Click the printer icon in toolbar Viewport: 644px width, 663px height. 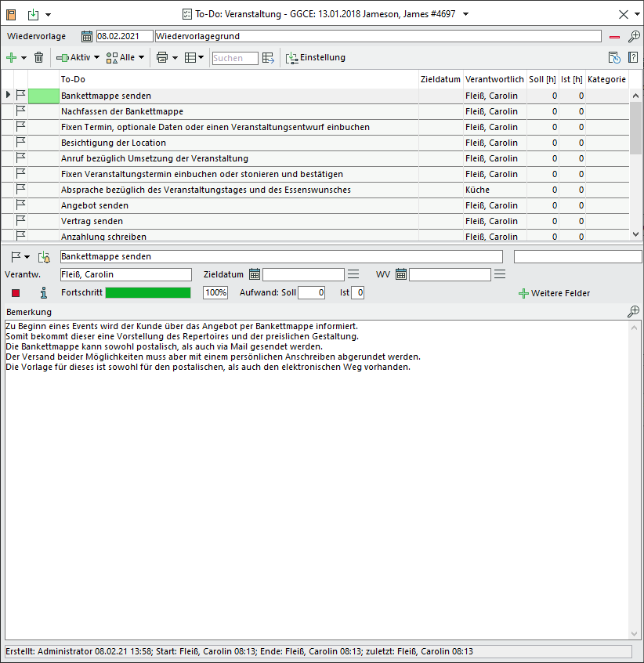162,57
